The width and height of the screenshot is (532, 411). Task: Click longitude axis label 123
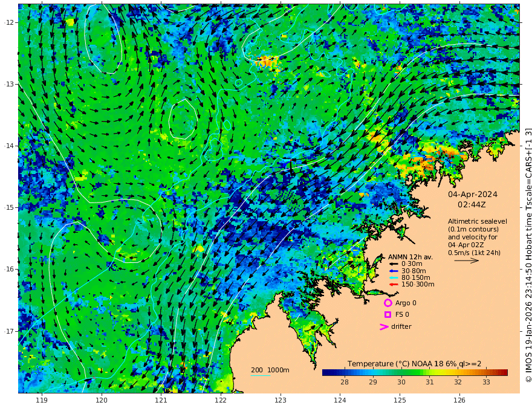(281, 401)
